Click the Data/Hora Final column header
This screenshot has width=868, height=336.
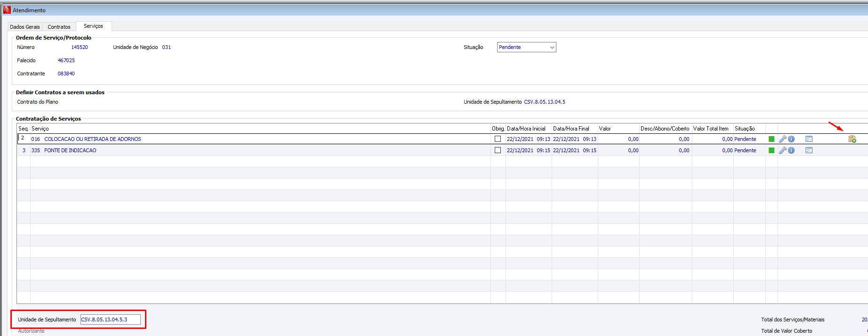tap(575, 129)
